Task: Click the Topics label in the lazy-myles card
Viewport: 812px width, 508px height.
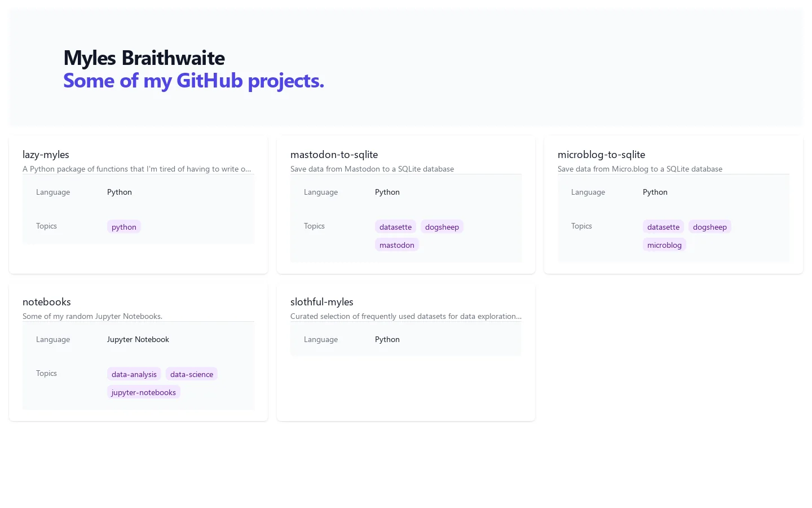Action: [46, 226]
